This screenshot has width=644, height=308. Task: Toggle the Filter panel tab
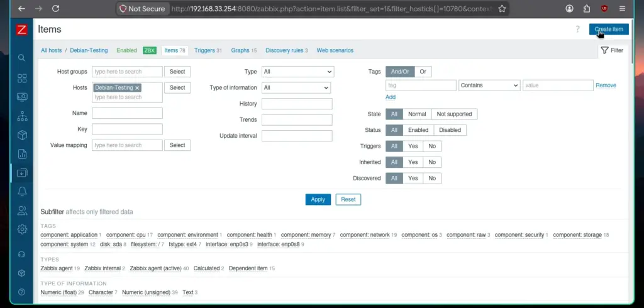tap(612, 50)
